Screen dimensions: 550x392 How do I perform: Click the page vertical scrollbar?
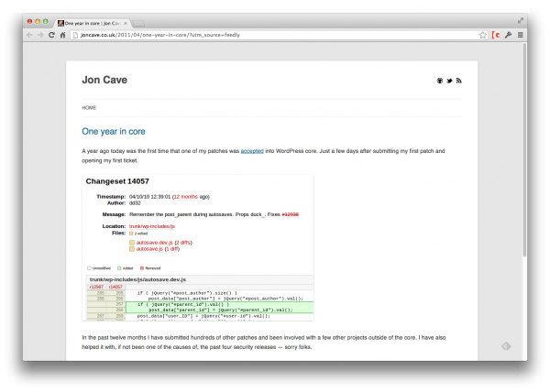pos(524,150)
